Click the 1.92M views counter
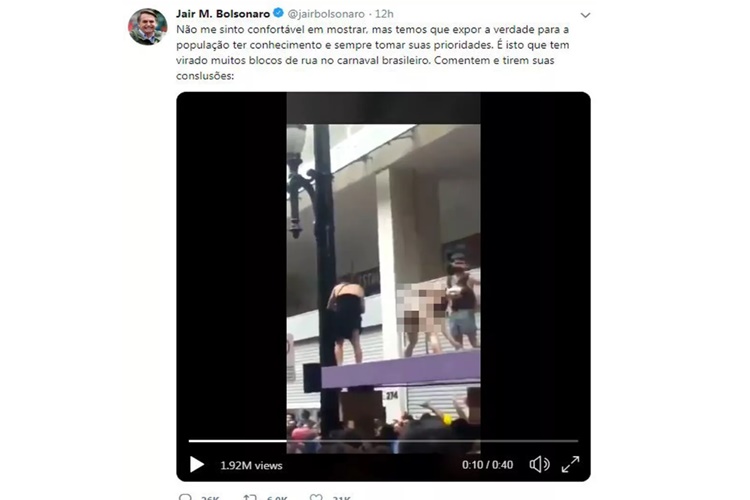The image size is (750, 500). point(251,465)
